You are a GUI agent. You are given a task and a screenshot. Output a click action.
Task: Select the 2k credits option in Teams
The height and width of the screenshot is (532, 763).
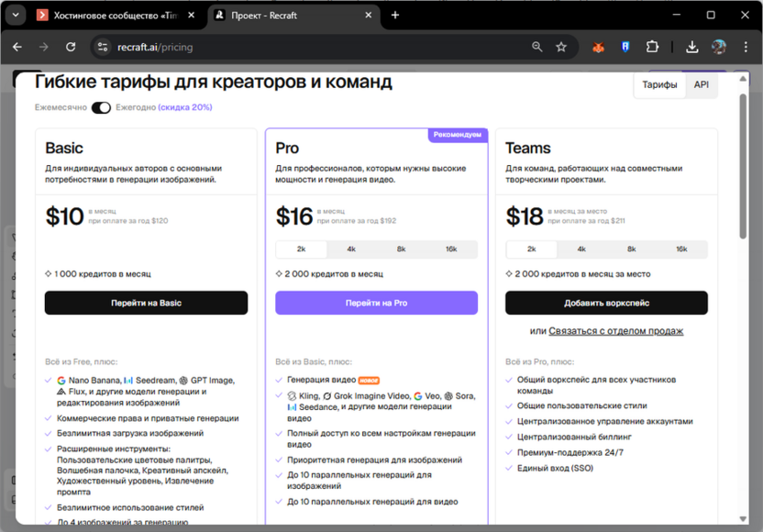[531, 249]
